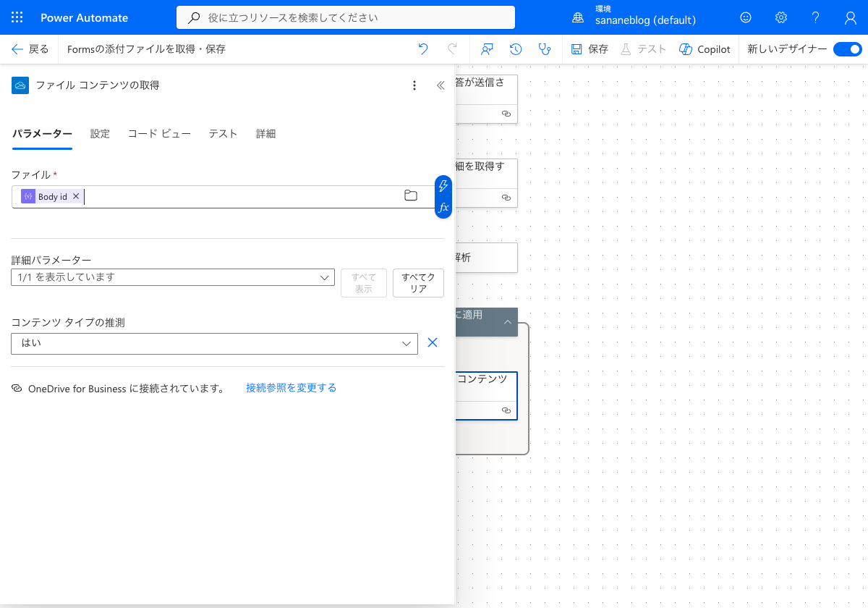Toggle the 新しいデザイナー switch
This screenshot has height=608, width=868.
coord(847,49)
